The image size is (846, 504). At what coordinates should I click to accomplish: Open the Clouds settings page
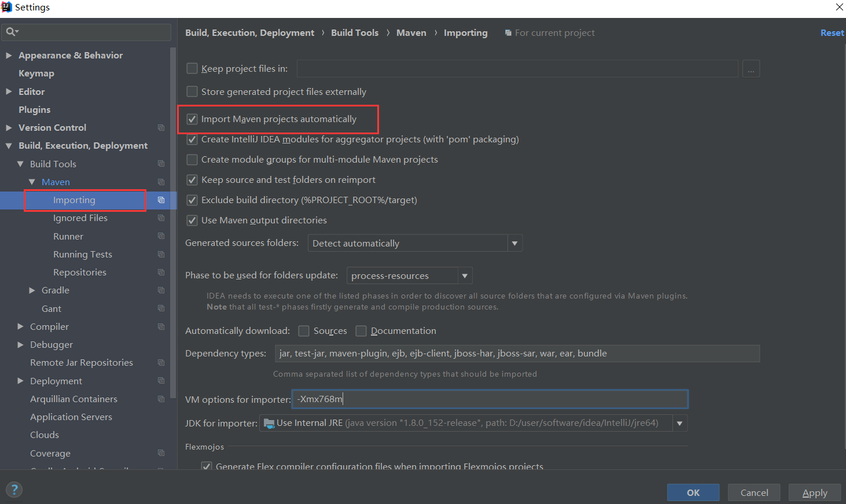(x=45, y=435)
